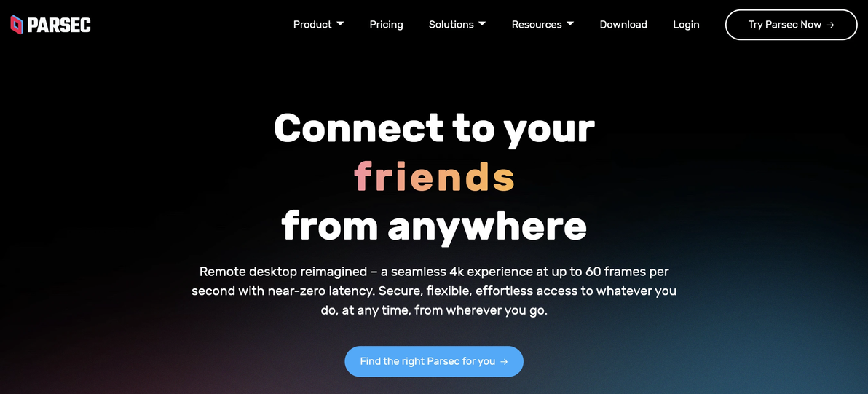
Task: Click the red Parsec cube logo icon
Action: click(x=17, y=24)
